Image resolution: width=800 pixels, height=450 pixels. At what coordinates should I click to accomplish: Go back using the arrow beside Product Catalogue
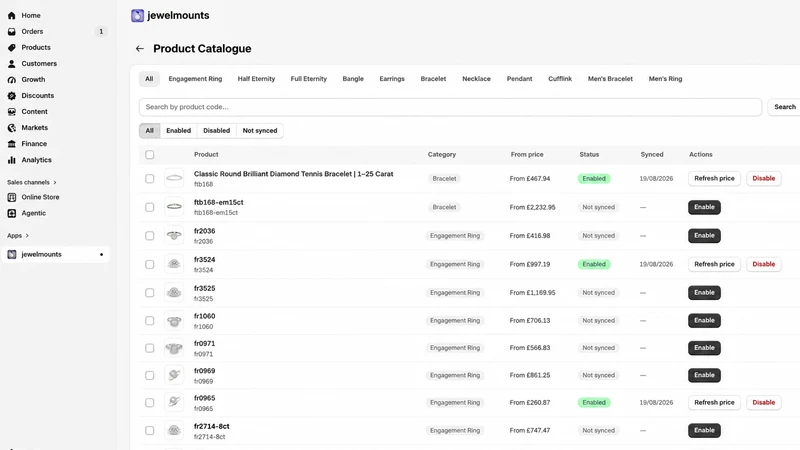pos(140,48)
